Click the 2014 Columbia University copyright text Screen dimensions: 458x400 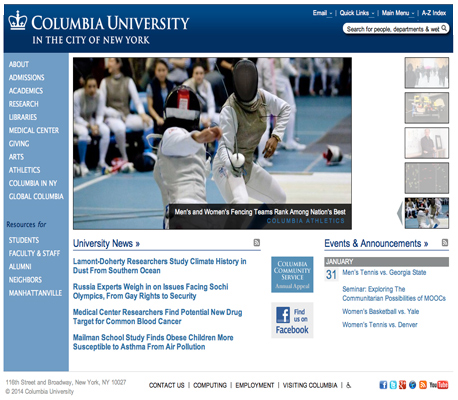pos(39,391)
